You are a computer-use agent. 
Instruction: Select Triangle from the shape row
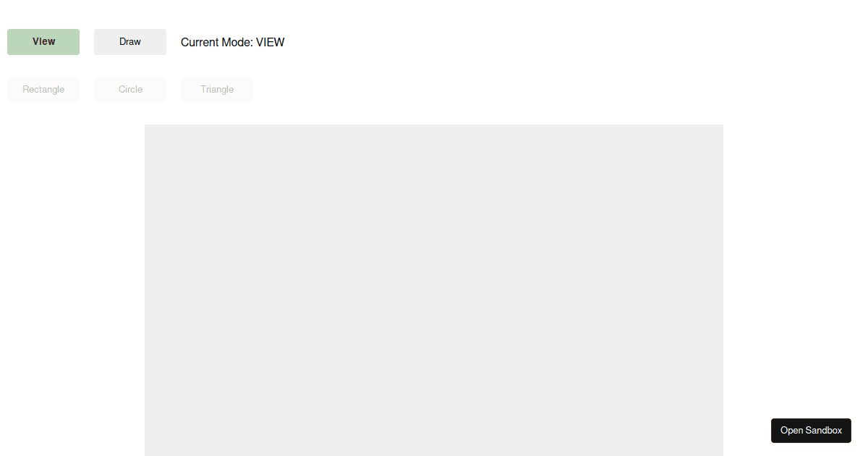click(x=217, y=90)
